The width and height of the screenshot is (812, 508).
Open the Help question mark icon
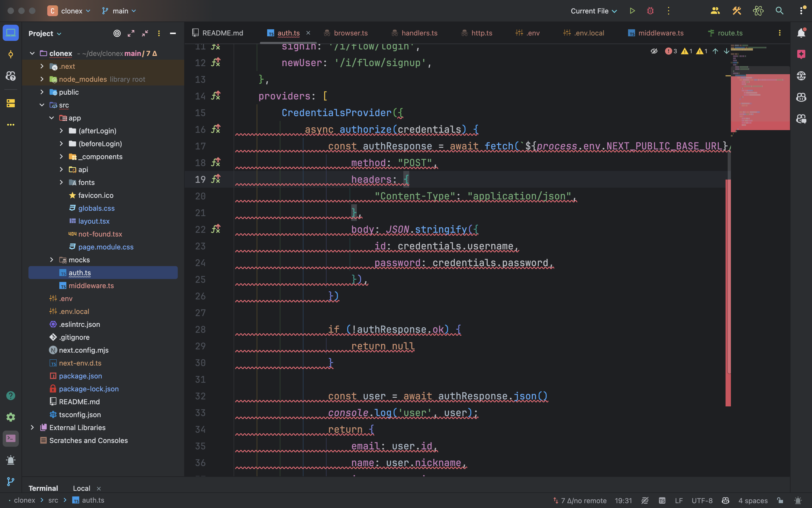pos(11,395)
